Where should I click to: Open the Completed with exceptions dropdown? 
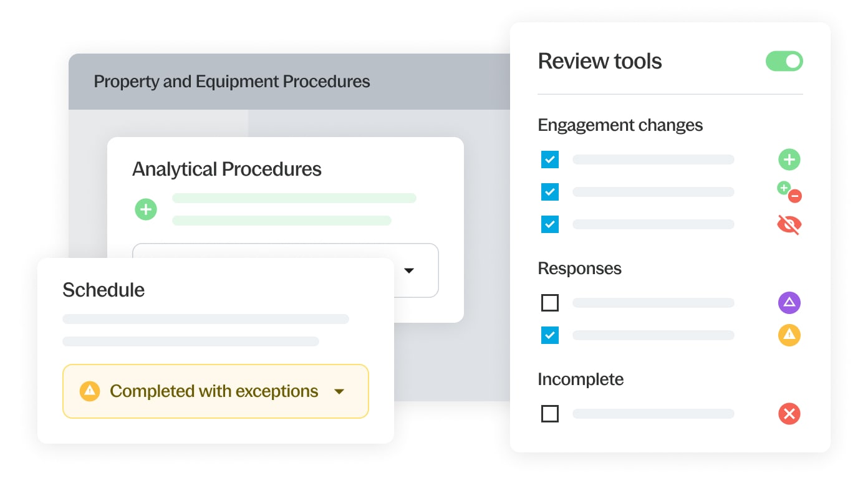[339, 391]
